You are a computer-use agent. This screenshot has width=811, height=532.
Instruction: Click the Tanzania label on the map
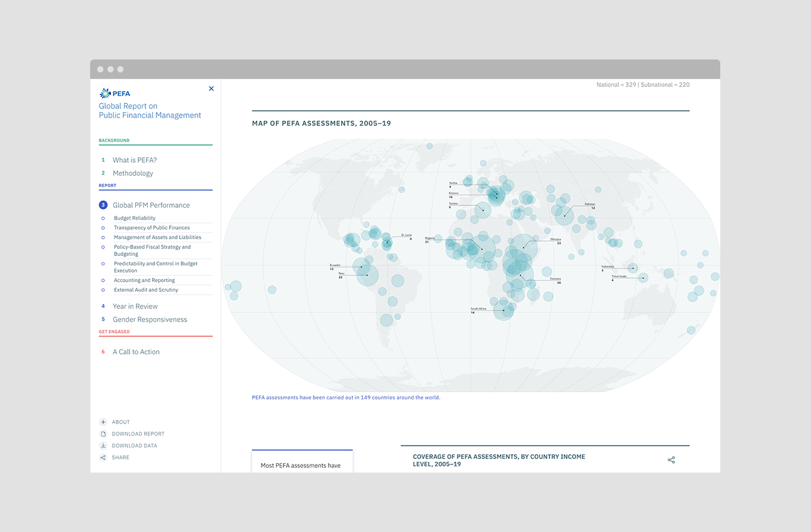[555, 279]
